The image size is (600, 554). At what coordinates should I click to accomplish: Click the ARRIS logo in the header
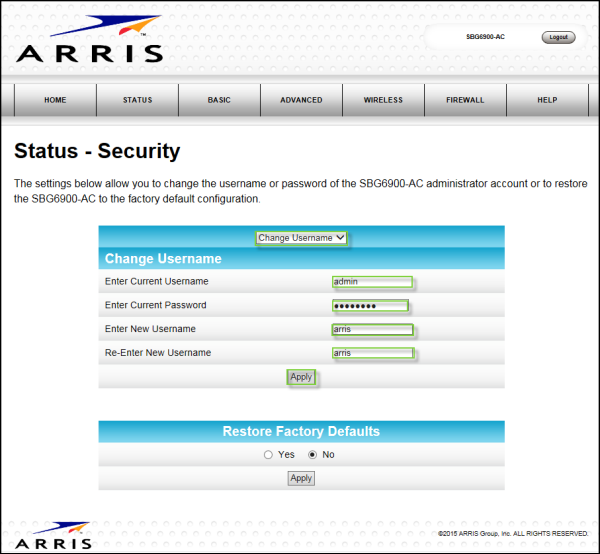point(88,40)
